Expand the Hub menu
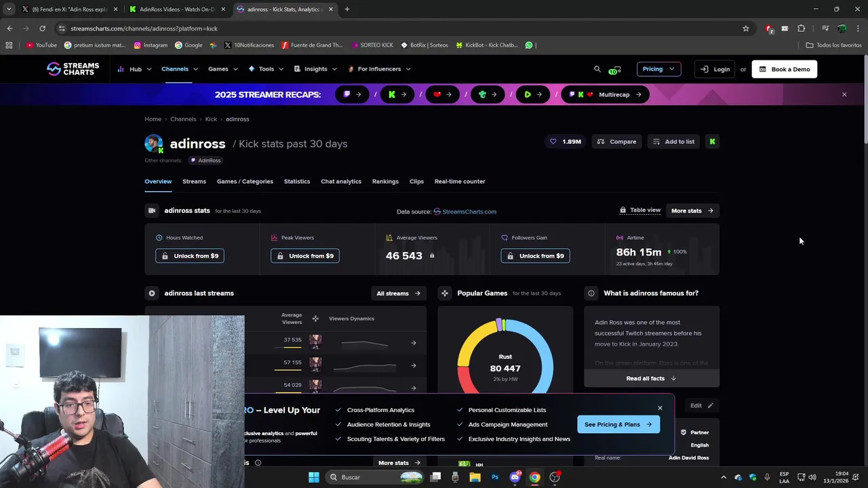 click(x=134, y=69)
